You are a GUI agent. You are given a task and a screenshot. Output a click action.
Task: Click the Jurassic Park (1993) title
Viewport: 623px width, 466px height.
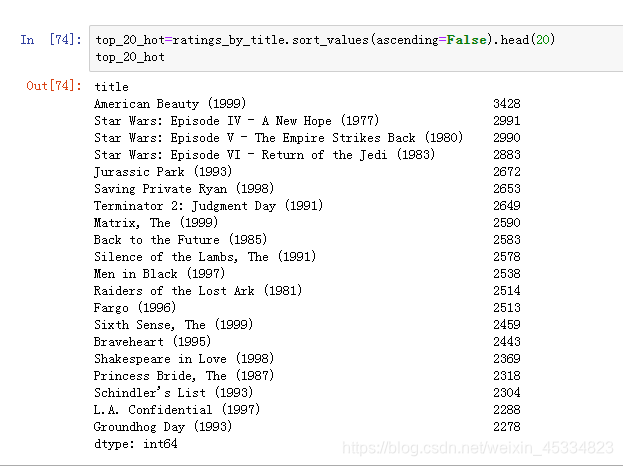click(163, 172)
